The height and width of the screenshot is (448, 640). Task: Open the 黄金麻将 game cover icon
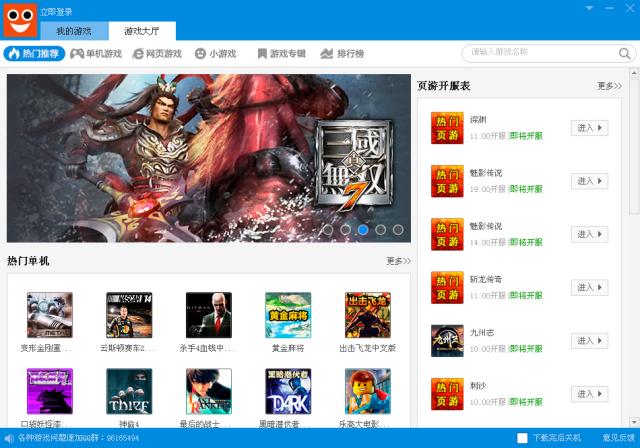click(x=288, y=315)
